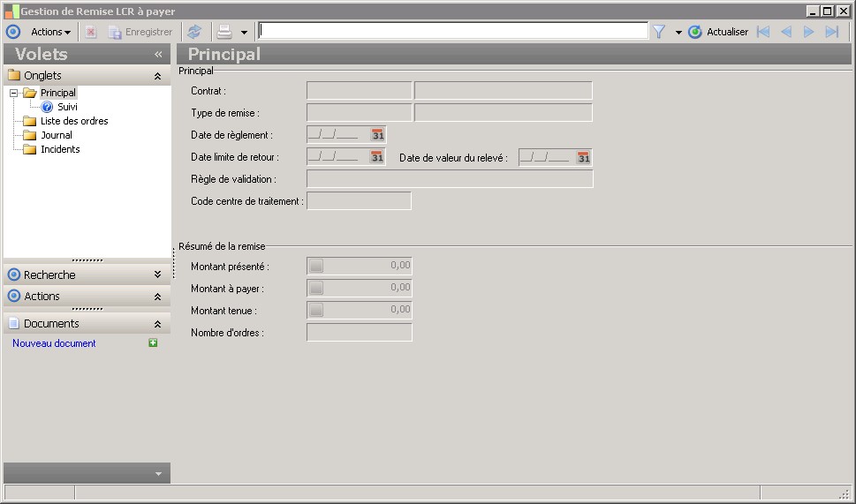Collapse the Documents section

click(158, 324)
